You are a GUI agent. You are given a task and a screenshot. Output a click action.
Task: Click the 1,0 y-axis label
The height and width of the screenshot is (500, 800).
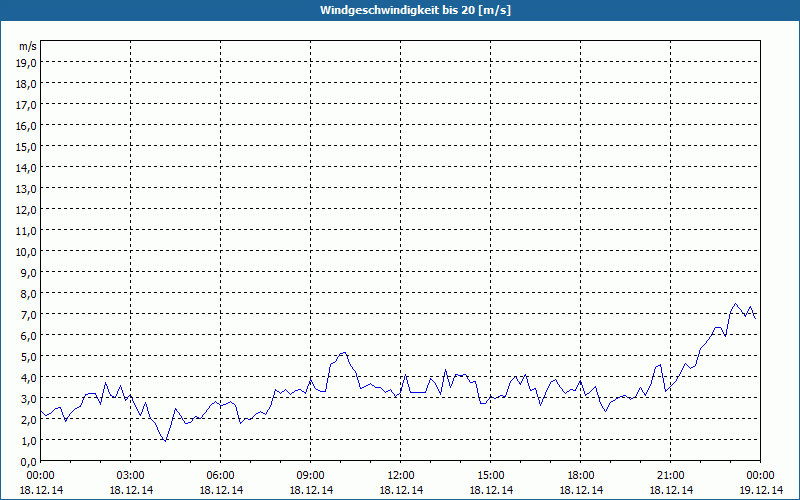click(28, 441)
